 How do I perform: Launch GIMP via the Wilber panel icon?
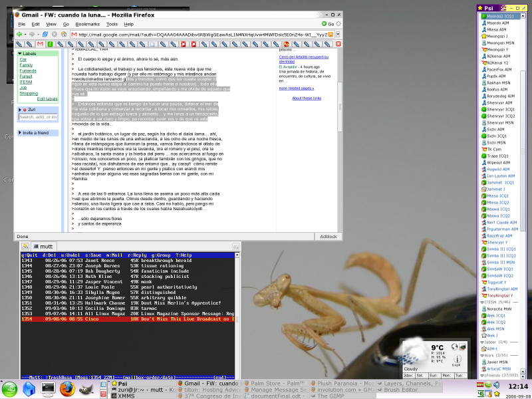click(x=85, y=390)
